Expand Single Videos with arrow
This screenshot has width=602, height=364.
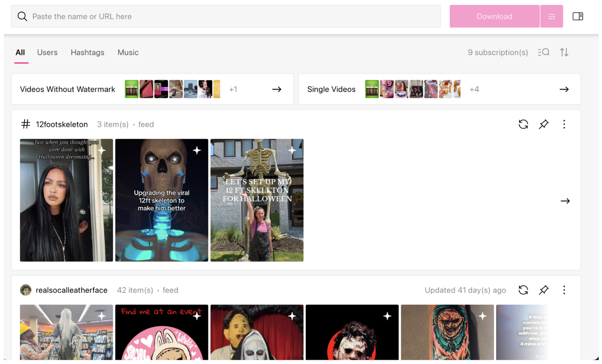tap(564, 89)
